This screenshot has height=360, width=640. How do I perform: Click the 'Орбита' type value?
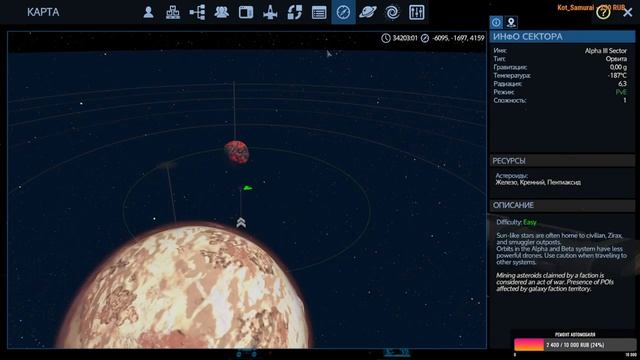click(616, 59)
